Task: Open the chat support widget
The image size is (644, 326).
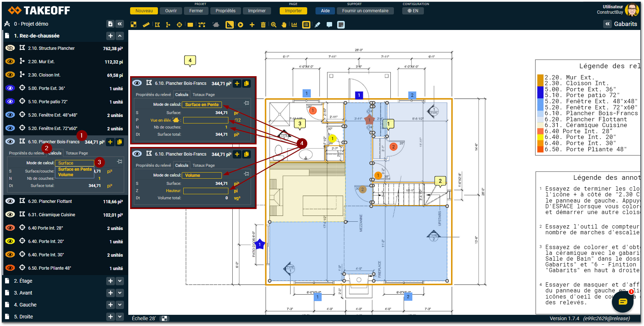Action: (x=623, y=302)
